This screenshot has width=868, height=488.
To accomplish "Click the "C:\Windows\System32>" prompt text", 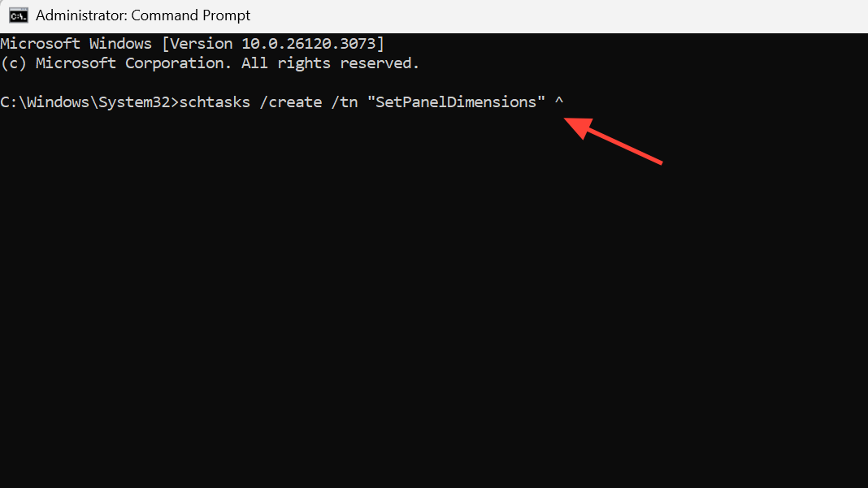I will click(x=89, y=102).
